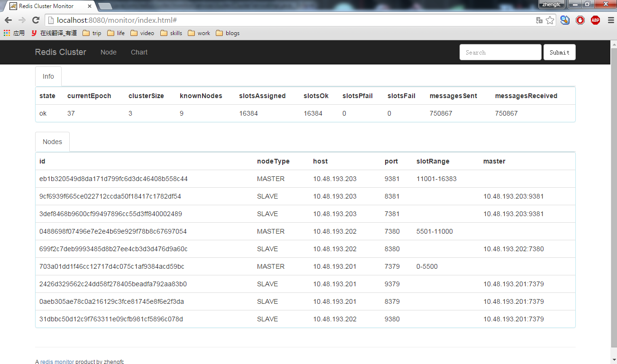Click the red stop-hand extension icon

[580, 20]
